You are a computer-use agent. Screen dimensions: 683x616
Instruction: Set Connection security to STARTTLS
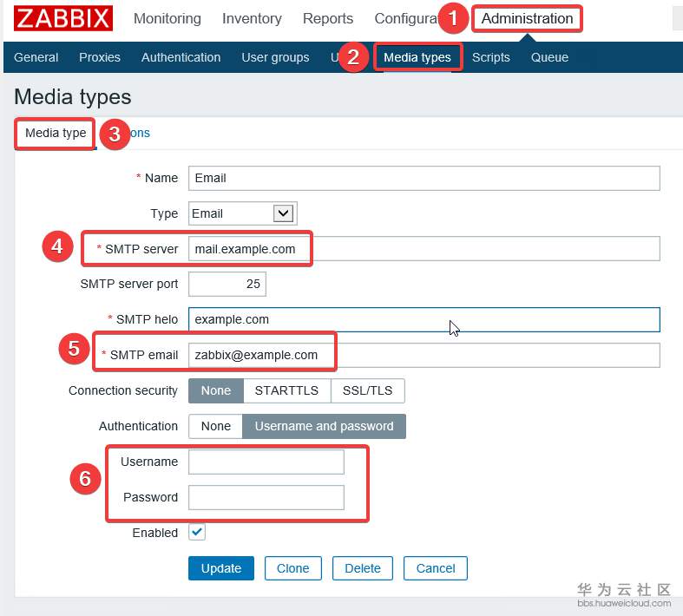click(x=286, y=390)
